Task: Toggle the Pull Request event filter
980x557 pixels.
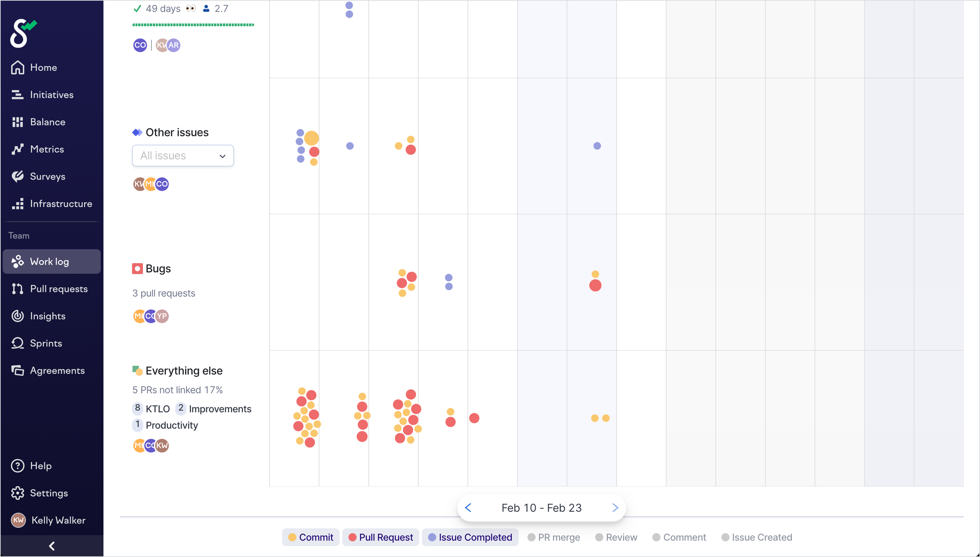Action: (381, 537)
